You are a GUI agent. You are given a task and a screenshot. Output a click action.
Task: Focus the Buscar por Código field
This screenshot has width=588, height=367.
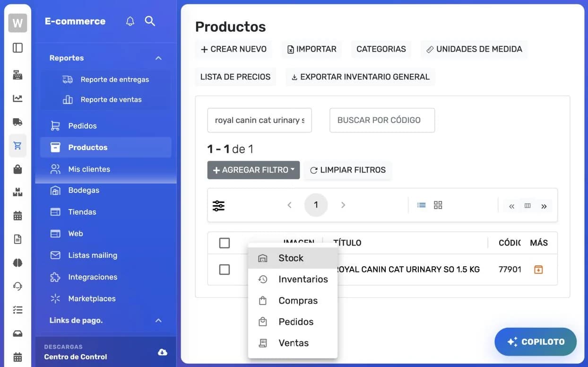click(382, 120)
